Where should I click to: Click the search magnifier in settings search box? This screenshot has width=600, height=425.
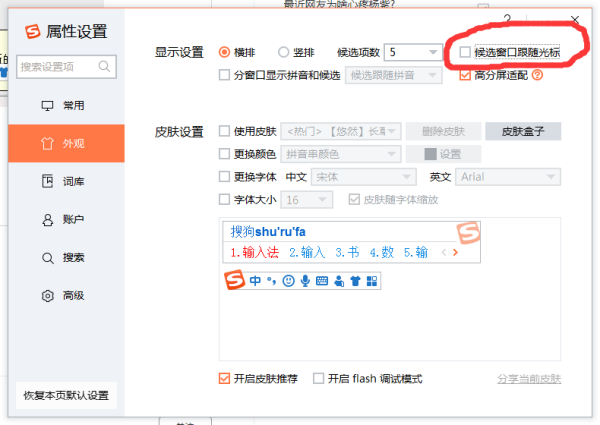click(104, 67)
